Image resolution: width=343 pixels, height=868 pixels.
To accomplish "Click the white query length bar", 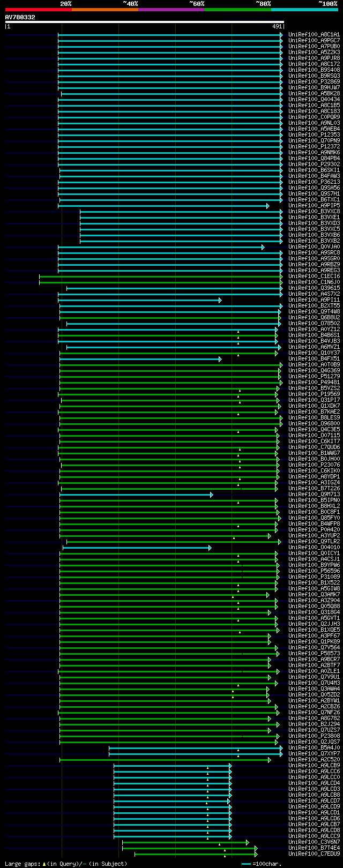I will 144,22.
